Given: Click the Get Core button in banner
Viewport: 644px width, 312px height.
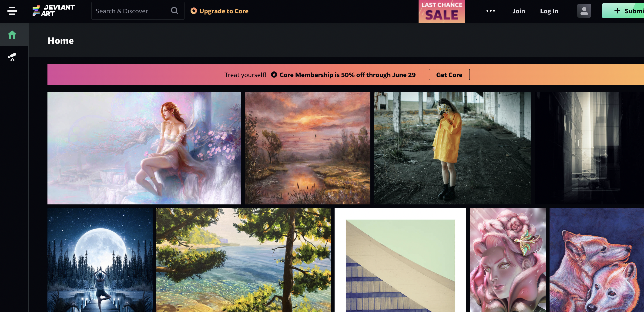Looking at the screenshot, I should click(449, 75).
